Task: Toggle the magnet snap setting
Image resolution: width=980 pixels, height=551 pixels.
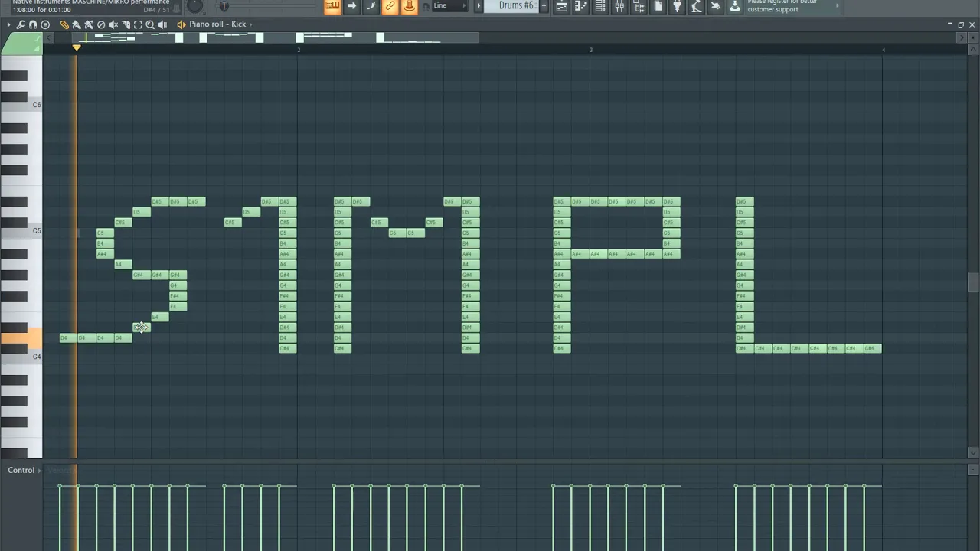Action: [33, 24]
